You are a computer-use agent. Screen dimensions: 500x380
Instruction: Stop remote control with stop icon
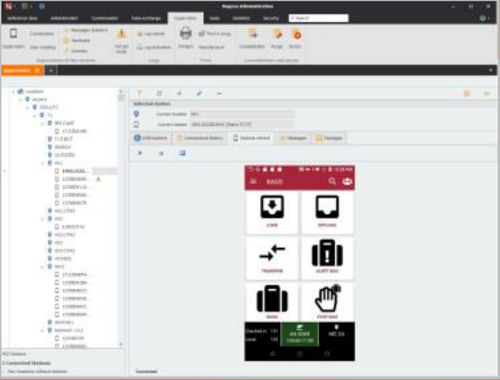click(161, 153)
